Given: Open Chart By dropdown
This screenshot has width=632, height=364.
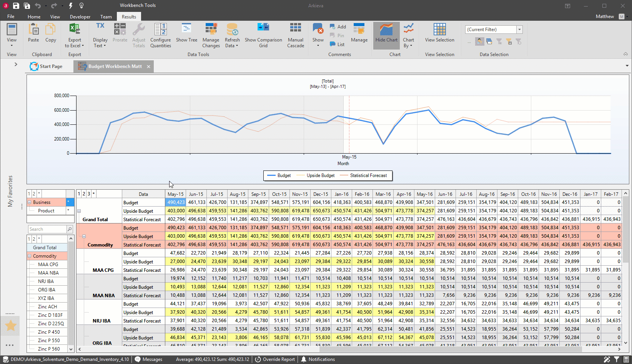Looking at the screenshot, I should point(408,35).
